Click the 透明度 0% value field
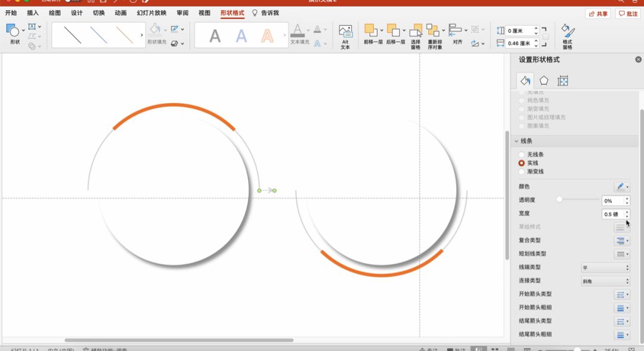 click(x=613, y=201)
